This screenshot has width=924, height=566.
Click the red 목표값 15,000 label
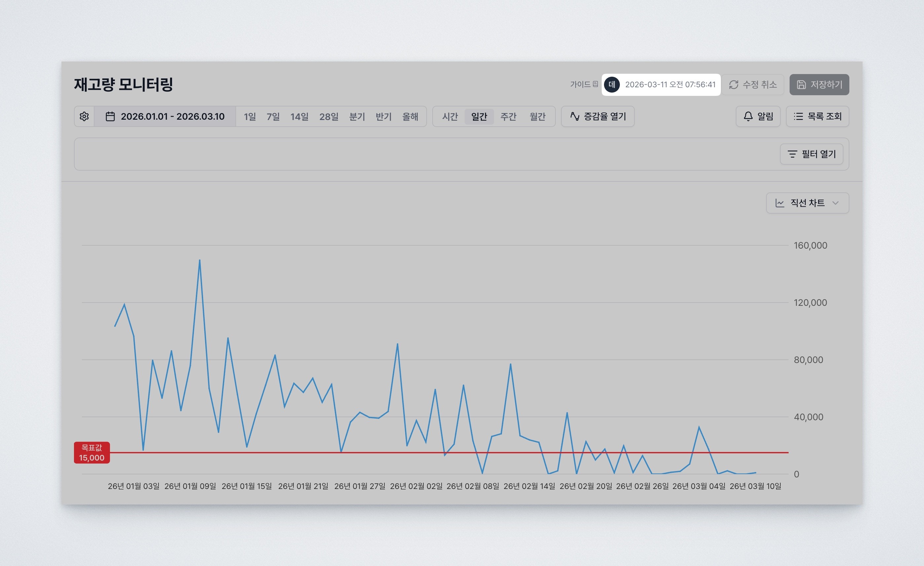pos(91,452)
